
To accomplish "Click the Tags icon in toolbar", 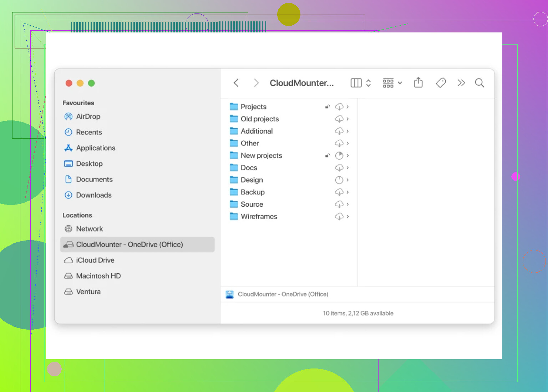I will click(x=441, y=83).
